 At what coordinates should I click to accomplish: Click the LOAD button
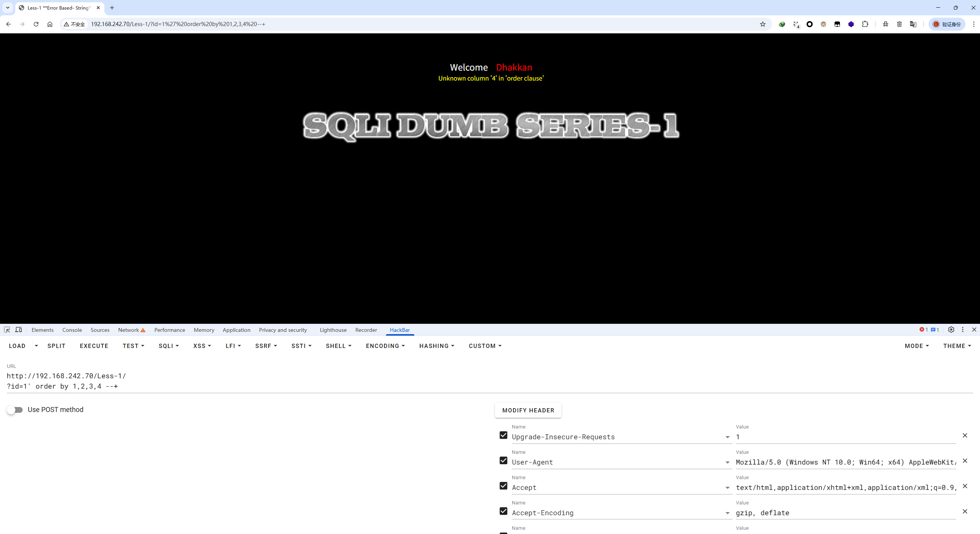(17, 346)
